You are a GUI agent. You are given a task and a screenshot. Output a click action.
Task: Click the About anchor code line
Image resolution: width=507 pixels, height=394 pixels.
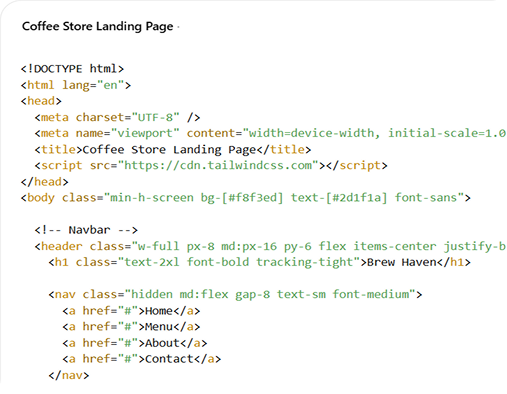[135, 343]
